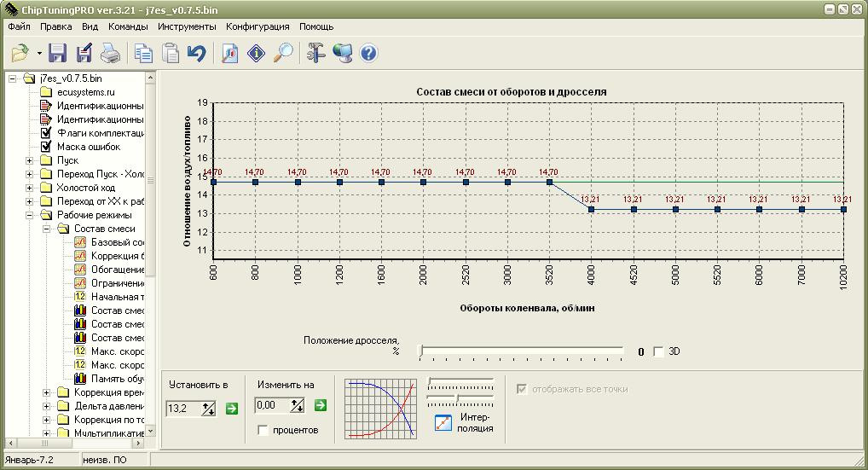The width and height of the screenshot is (868, 470).
Task: Click the throttle position slider
Action: [x=521, y=351]
